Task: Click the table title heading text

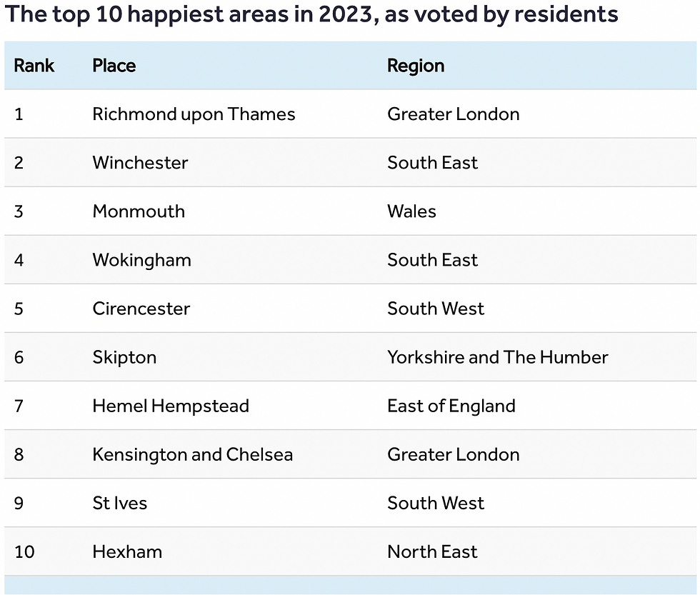Action: coord(311,14)
